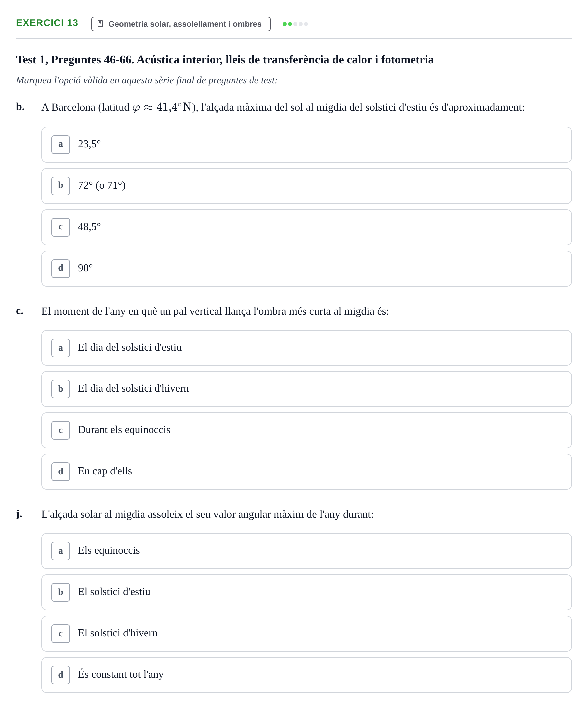Select answer a, 23,5° for question b
588x715 pixels.
pyautogui.click(x=307, y=145)
